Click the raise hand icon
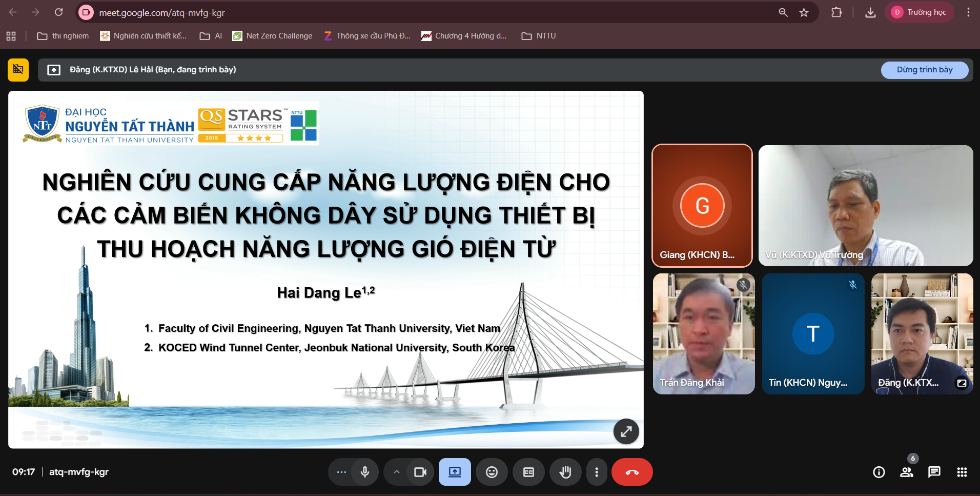 (x=565, y=472)
